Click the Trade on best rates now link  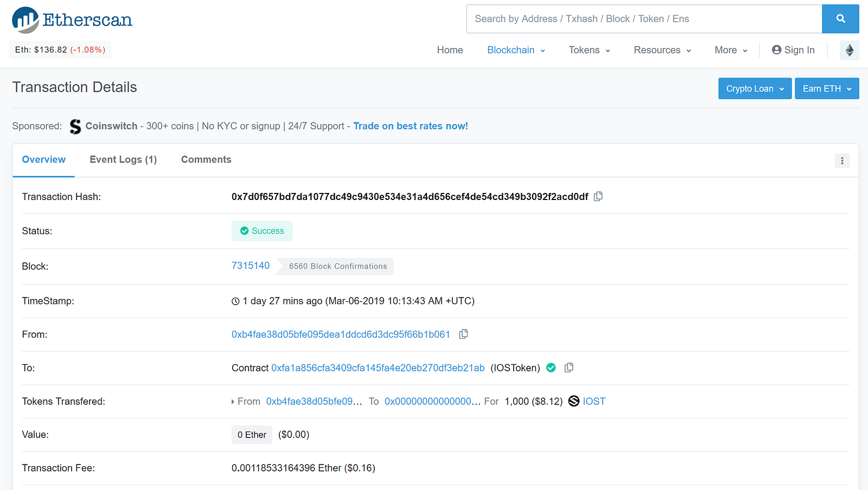(411, 126)
